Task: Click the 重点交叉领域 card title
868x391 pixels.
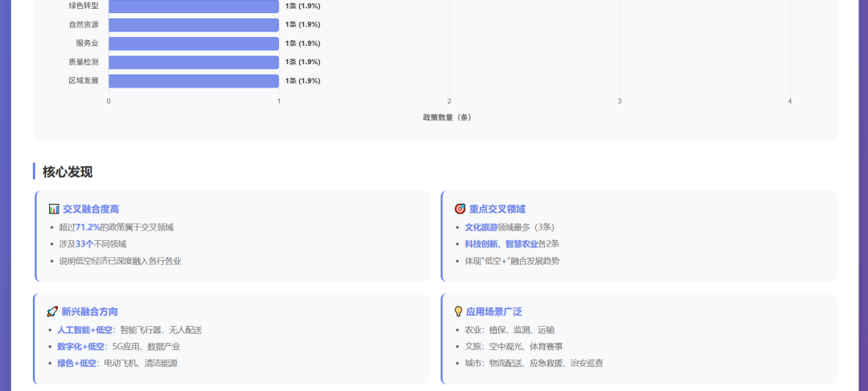Action: tap(497, 209)
